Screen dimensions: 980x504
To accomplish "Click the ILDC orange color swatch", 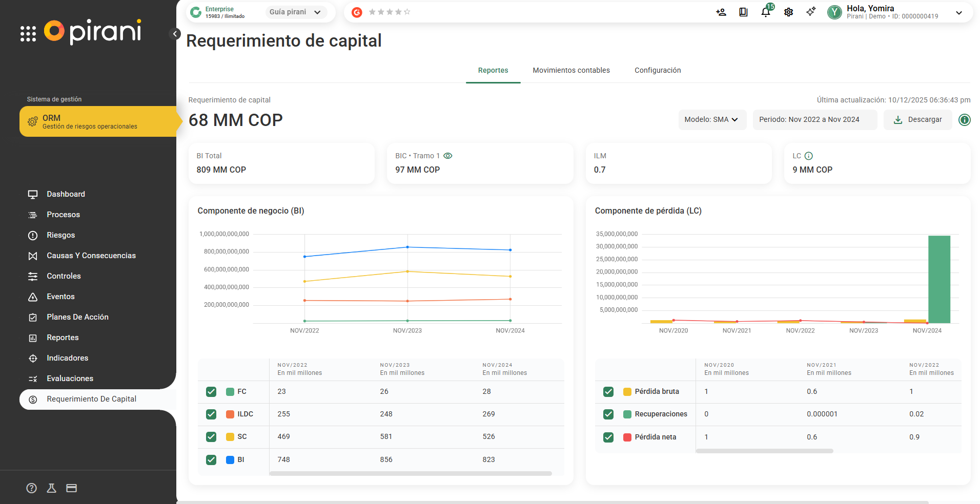I will [230, 414].
